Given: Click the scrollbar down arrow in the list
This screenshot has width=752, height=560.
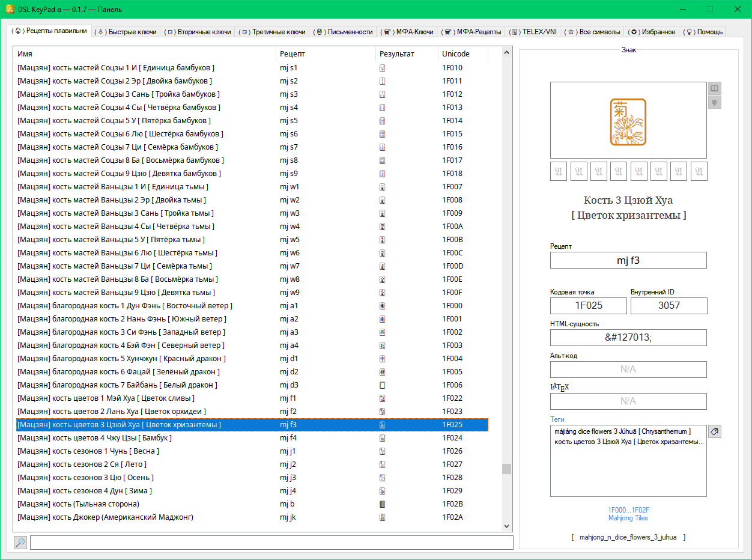Looking at the screenshot, I should [x=508, y=526].
